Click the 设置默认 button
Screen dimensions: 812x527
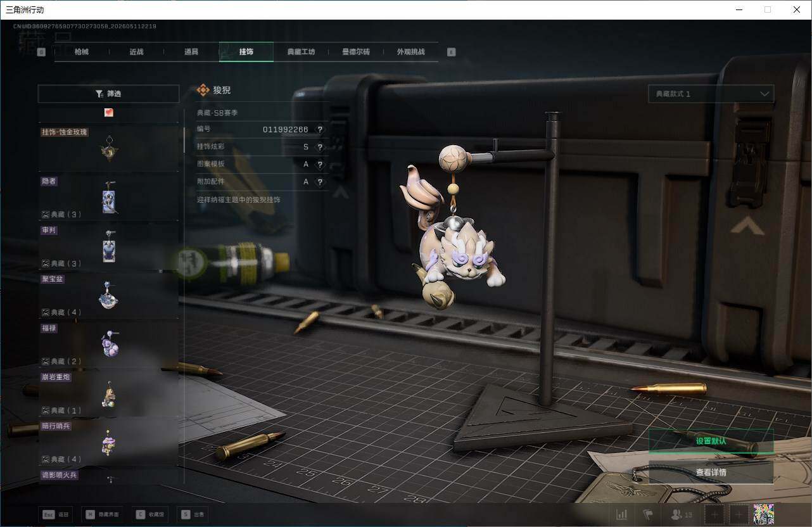[x=711, y=441]
